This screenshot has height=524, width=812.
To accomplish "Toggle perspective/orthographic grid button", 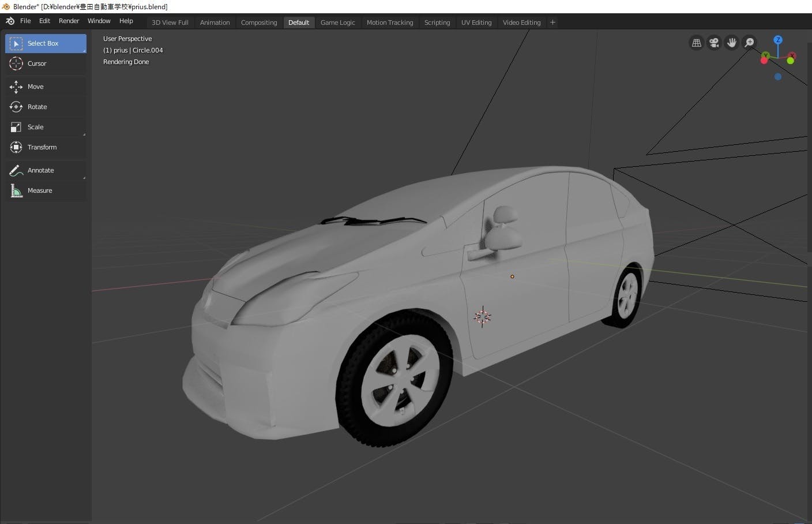I will [x=697, y=43].
